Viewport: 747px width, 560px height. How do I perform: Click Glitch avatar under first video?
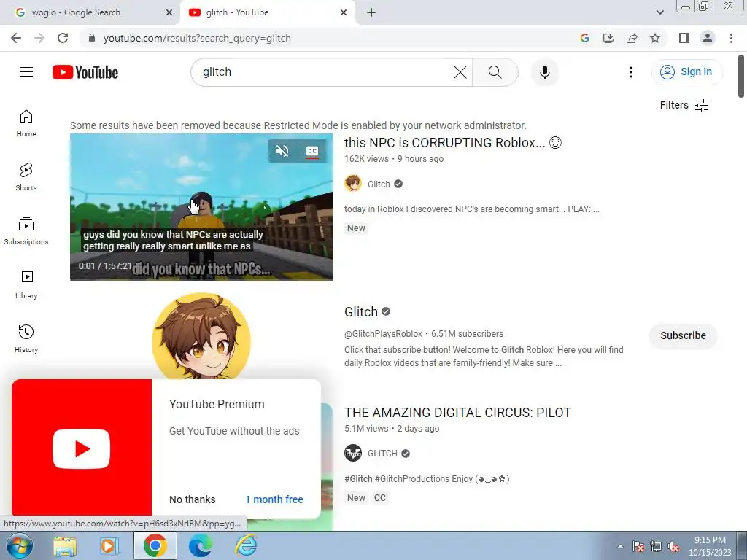coord(353,183)
